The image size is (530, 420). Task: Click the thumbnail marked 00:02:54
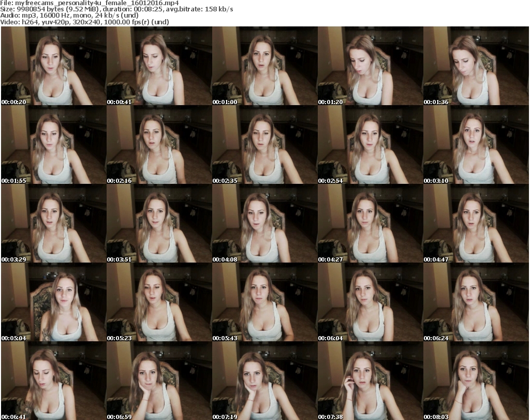pos(371,144)
